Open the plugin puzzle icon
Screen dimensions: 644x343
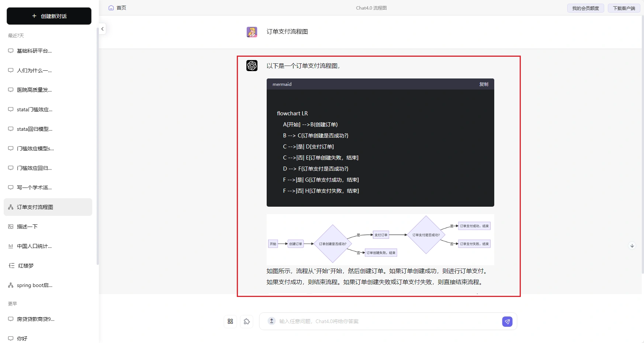[x=247, y=321]
